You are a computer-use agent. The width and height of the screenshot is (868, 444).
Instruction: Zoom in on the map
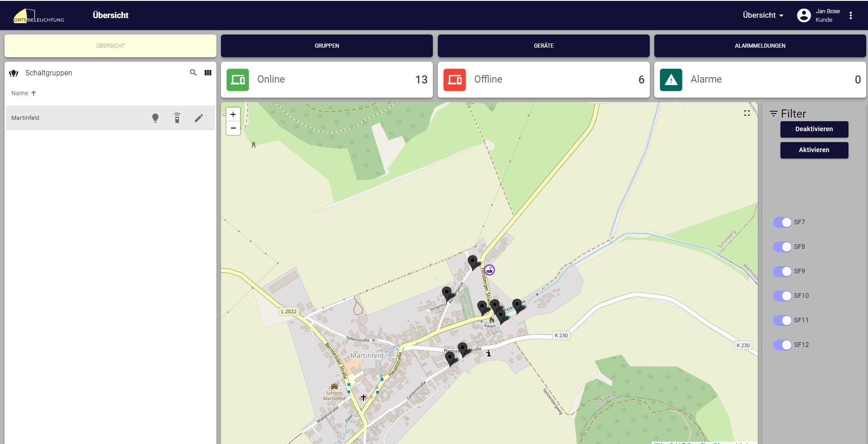click(233, 114)
